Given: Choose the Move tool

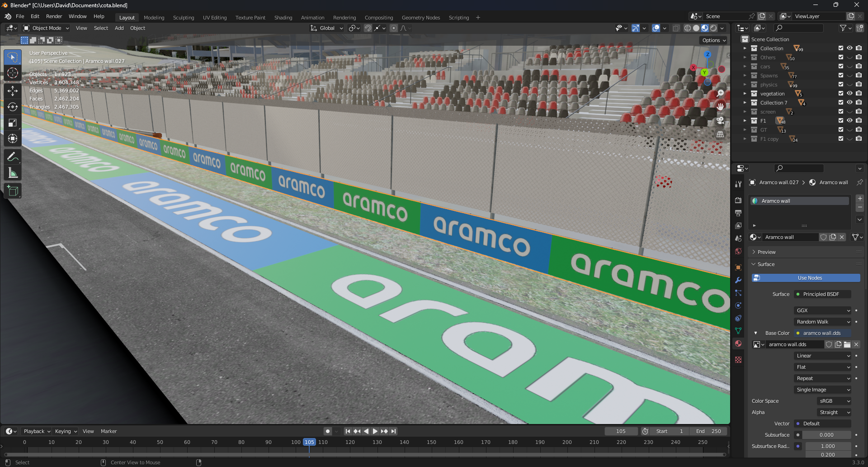Looking at the screenshot, I should click(x=13, y=91).
